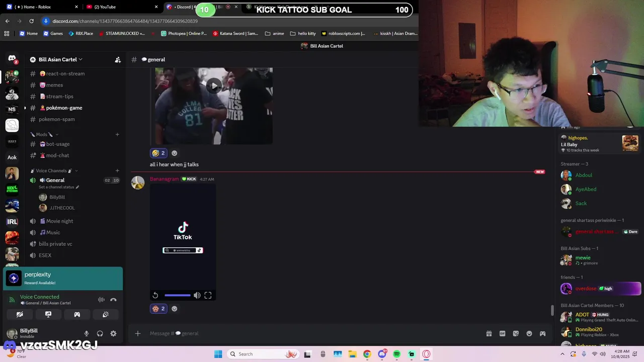Screen dimensions: 644x362
Task: Open Discord direct messages home icon
Action: [12, 59]
